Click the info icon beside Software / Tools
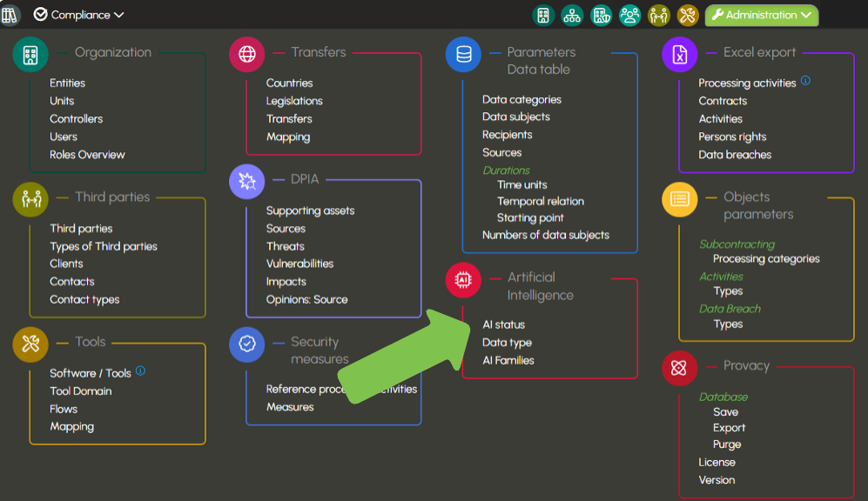The width and height of the screenshot is (868, 501). [140, 371]
